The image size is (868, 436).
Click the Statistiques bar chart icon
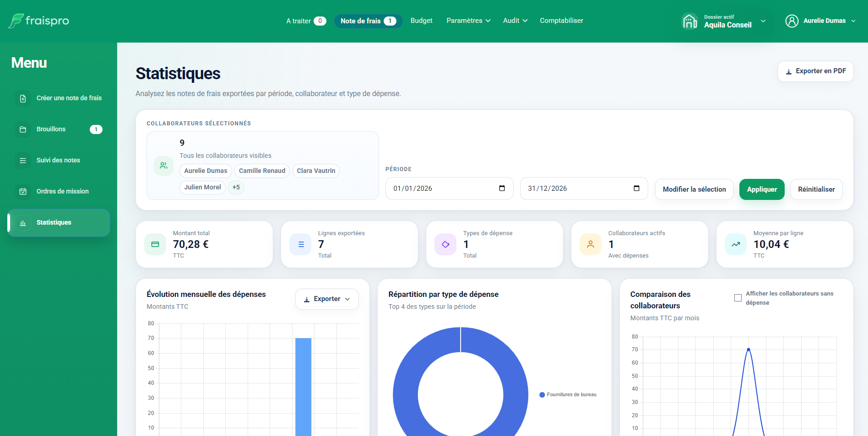pyautogui.click(x=23, y=223)
